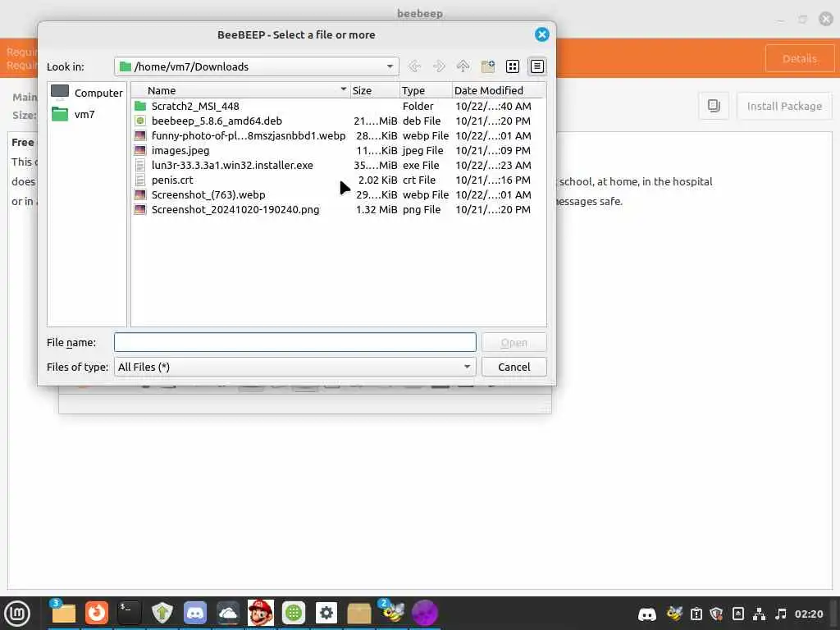Viewport: 840px width, 630px height.
Task: Click the File name input field
Action: 294,342
